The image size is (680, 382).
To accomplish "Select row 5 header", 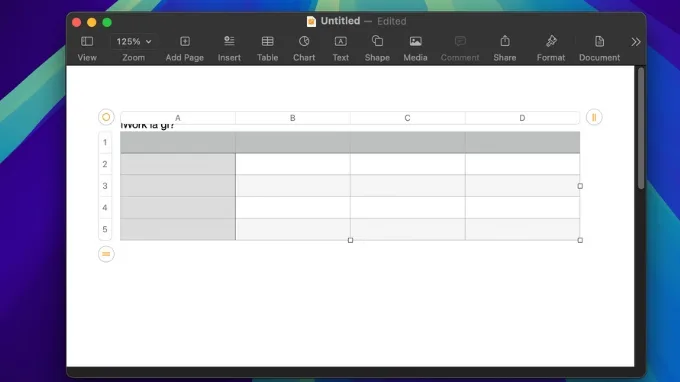I will point(105,229).
